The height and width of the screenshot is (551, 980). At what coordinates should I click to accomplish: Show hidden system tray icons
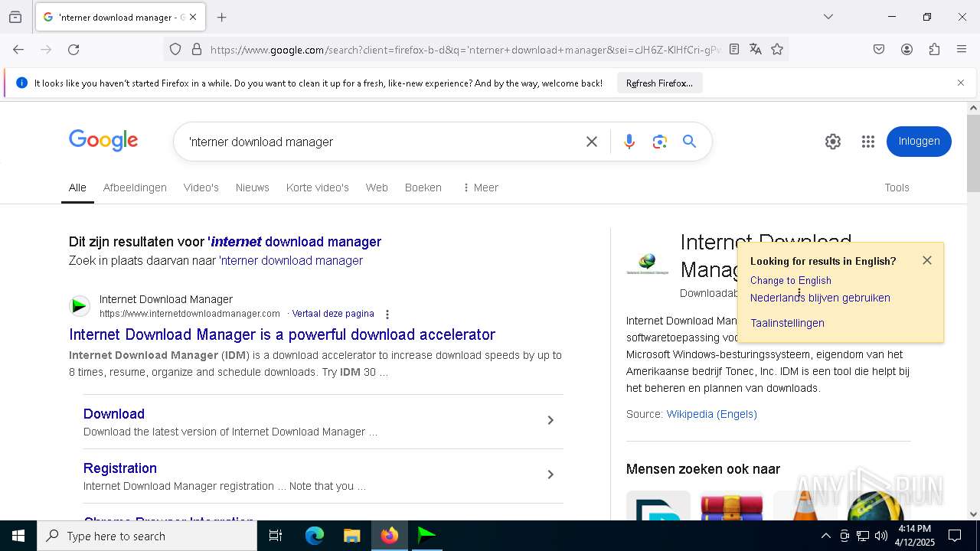pyautogui.click(x=825, y=536)
